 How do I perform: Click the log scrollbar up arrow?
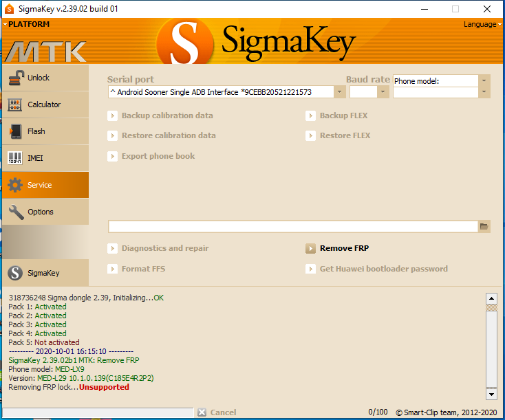tap(491, 298)
